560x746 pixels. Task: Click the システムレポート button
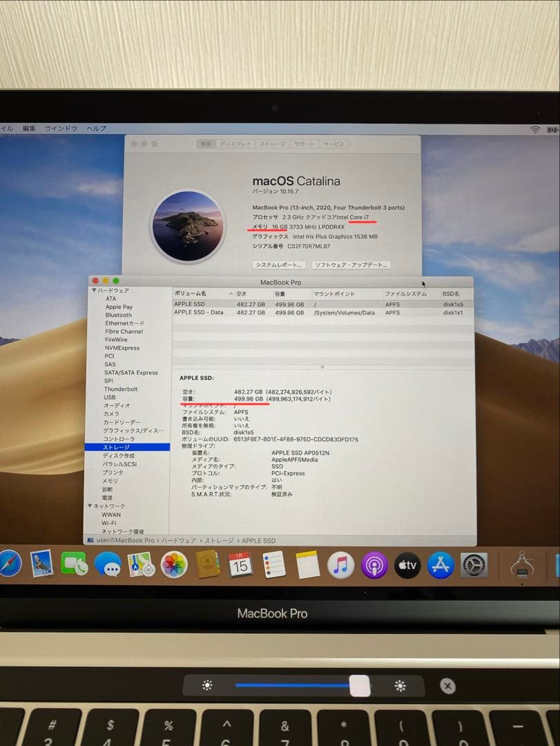click(x=279, y=264)
